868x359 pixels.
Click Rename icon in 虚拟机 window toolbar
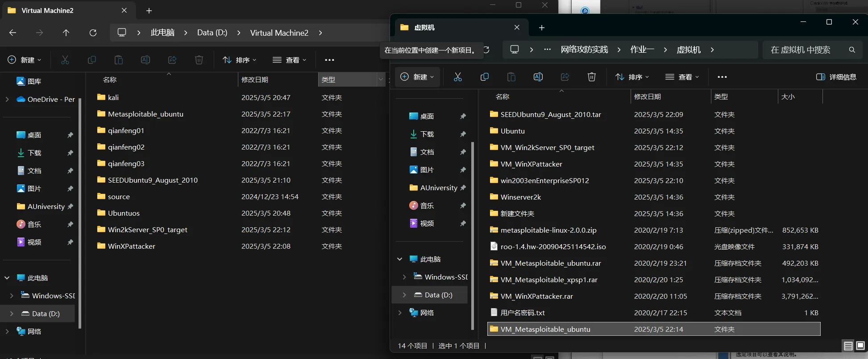538,77
